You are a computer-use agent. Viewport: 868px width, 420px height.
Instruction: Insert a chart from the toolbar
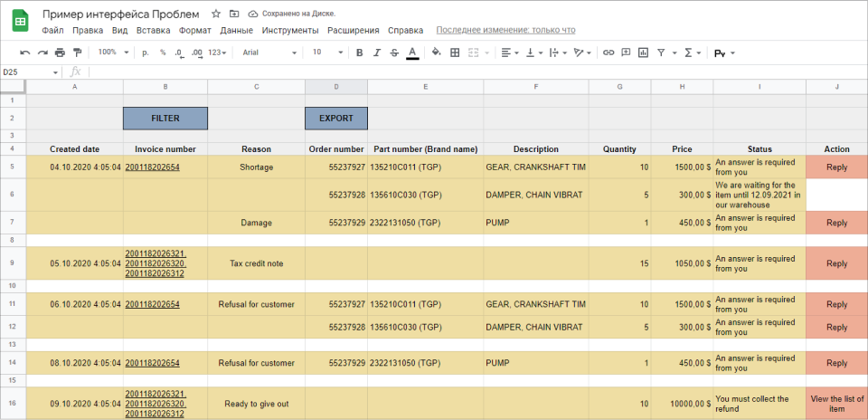[643, 52]
